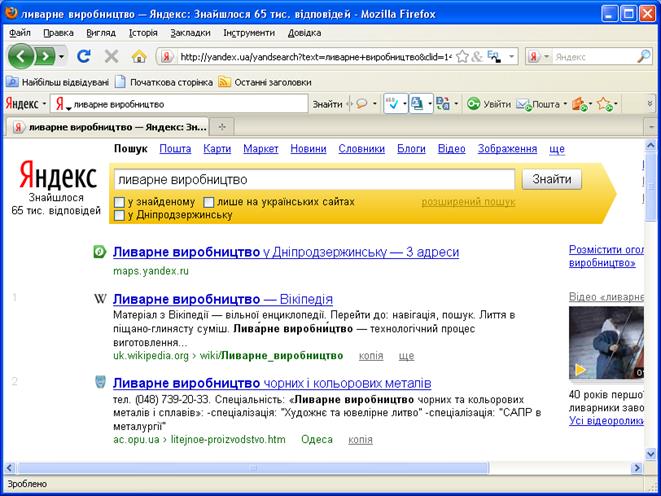Viewport: 661px width, 496px height.
Task: Click the horizontal scrollbar right arrow
Action: pyautogui.click(x=637, y=468)
